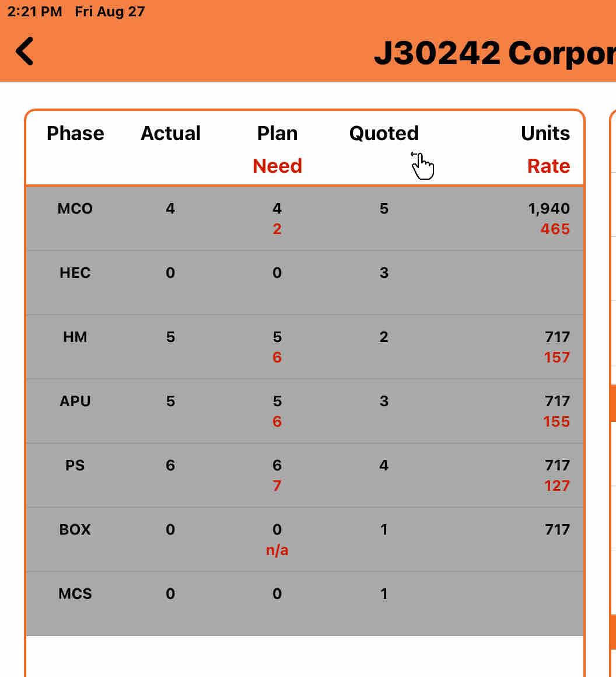Tap the red 465 rate value
This screenshot has width=616, height=677.
(555, 229)
